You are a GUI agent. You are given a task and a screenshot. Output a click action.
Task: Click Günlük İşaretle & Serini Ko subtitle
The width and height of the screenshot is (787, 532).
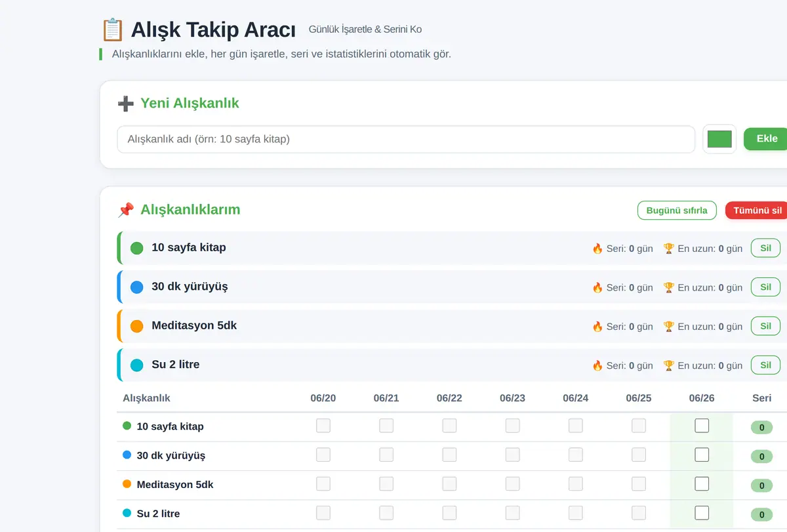tap(365, 30)
